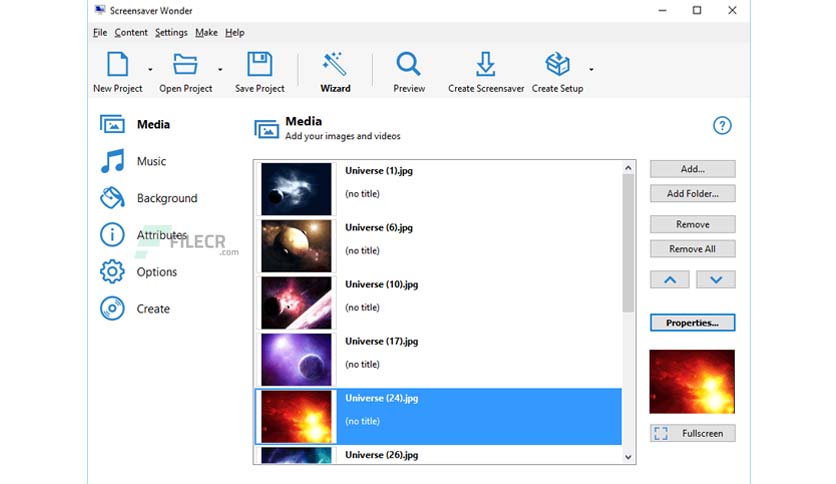This screenshot has width=836, height=484.
Task: Click the media list scrollbar thumb
Action: point(628,243)
